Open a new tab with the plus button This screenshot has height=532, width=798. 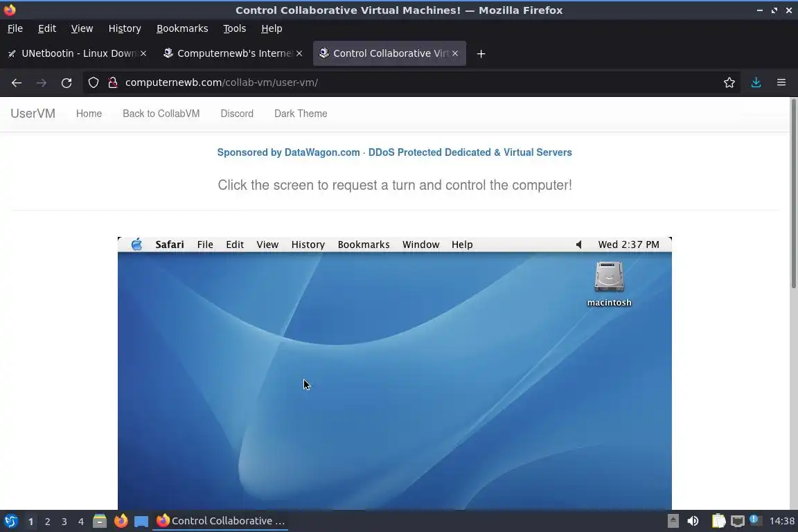tap(481, 53)
